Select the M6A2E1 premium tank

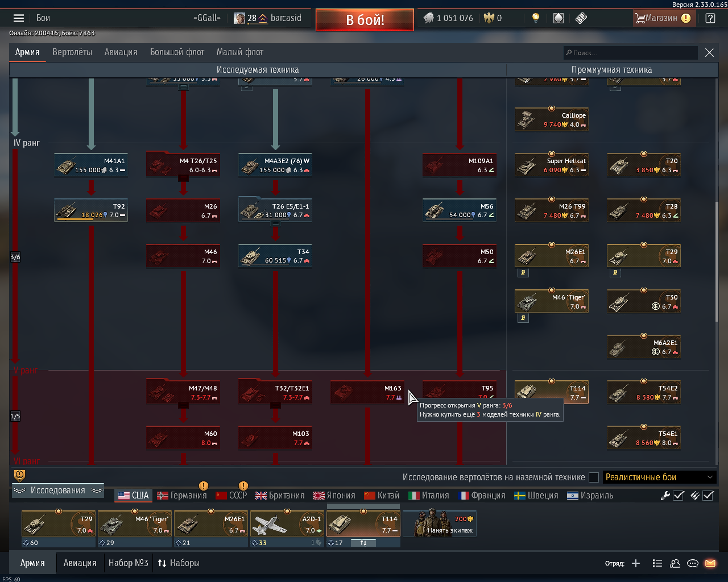pos(644,347)
